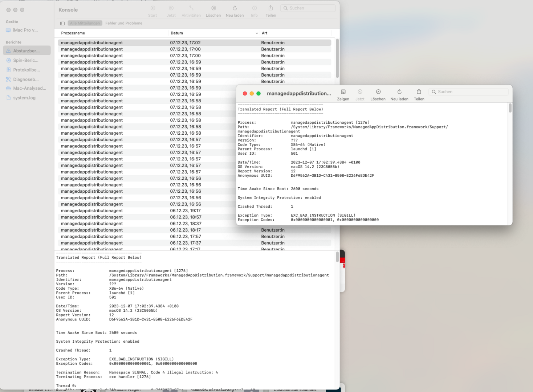Open Diagnoseberichte in the sidebar
The height and width of the screenshot is (392, 533).
25,79
